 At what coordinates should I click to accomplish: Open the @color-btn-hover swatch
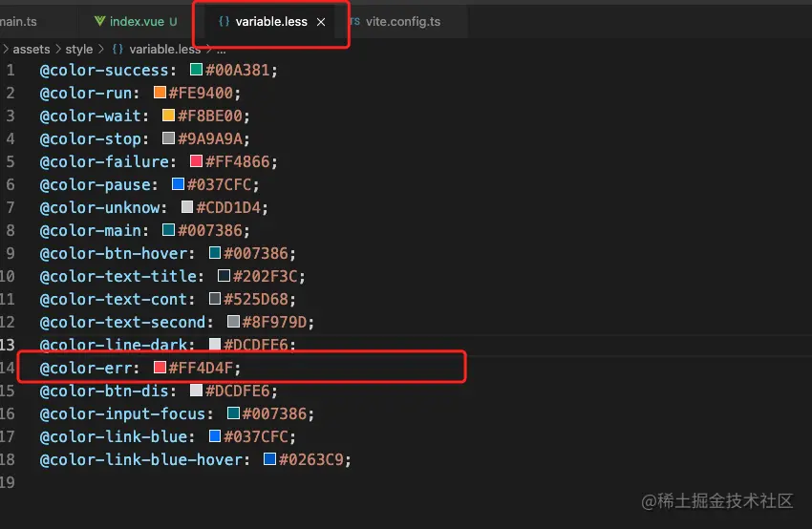point(215,253)
